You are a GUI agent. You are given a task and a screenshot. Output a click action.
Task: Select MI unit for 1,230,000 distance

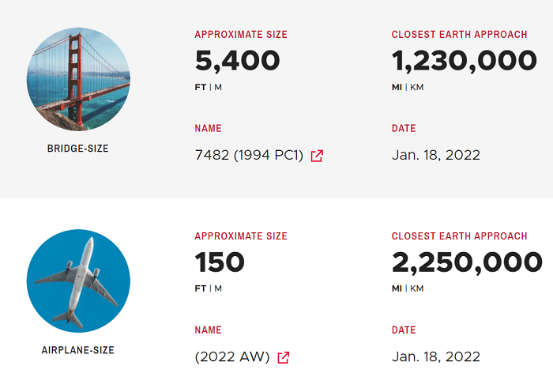397,87
